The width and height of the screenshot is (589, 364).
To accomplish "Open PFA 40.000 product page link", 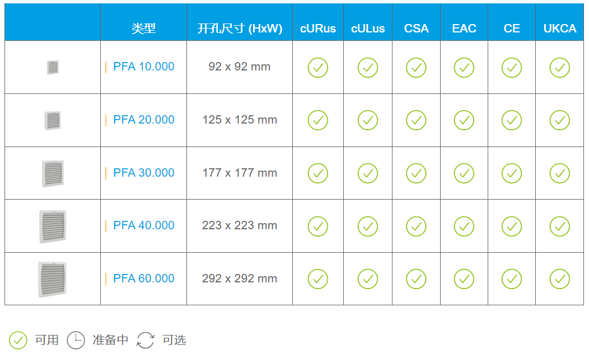I will (143, 225).
